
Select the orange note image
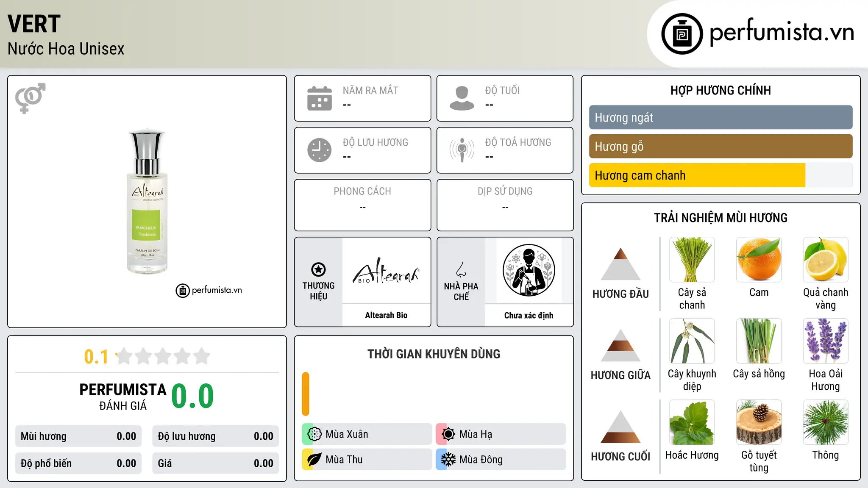(759, 260)
